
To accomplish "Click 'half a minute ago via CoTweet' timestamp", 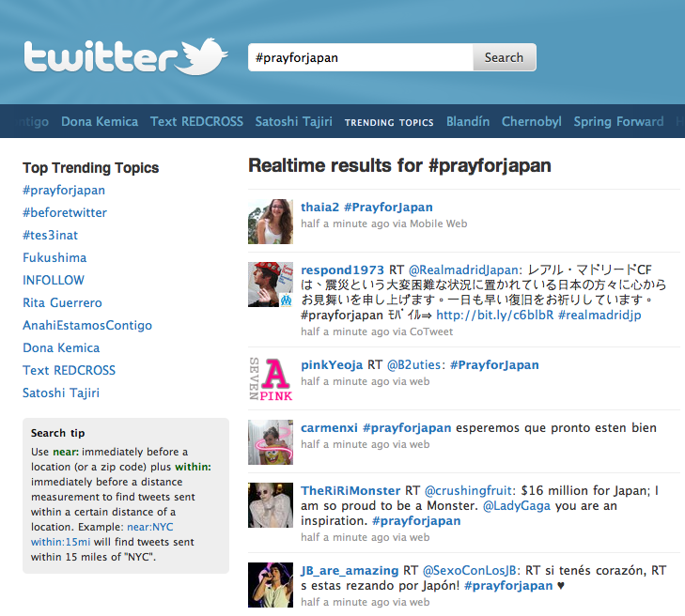I will click(377, 331).
